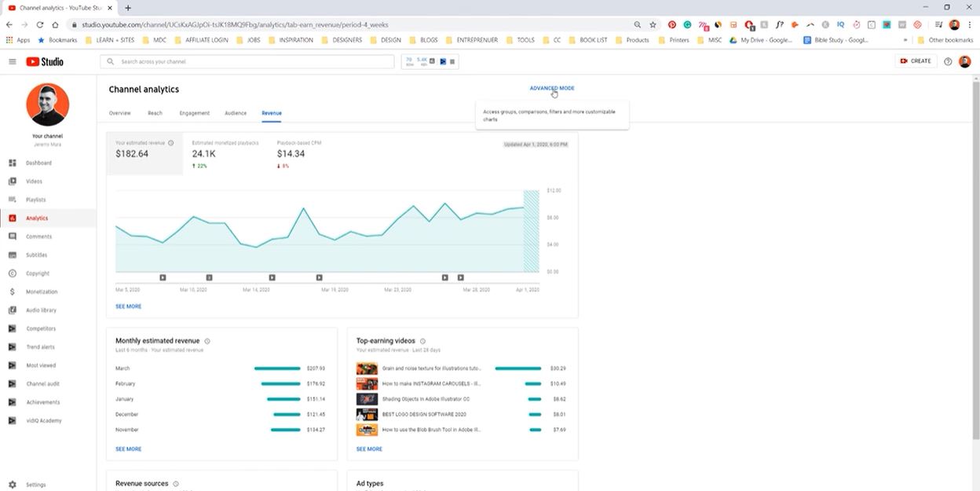980x491 pixels.
Task: Open the Grain and noise texture video thumbnail
Action: point(366,368)
